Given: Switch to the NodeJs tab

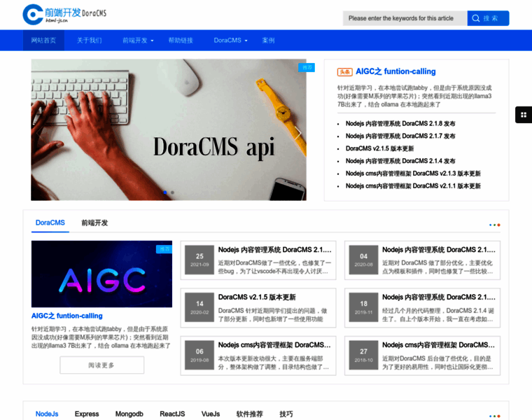Looking at the screenshot, I should [47, 414].
